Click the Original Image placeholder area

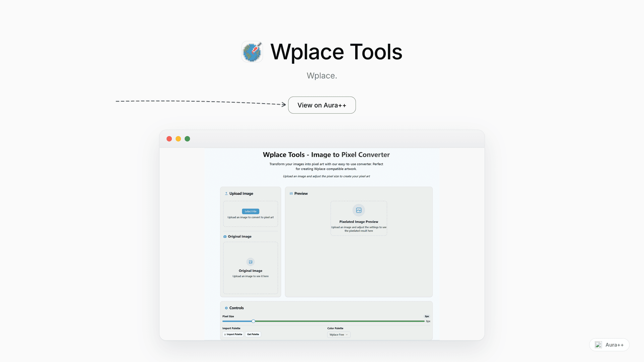(x=251, y=268)
